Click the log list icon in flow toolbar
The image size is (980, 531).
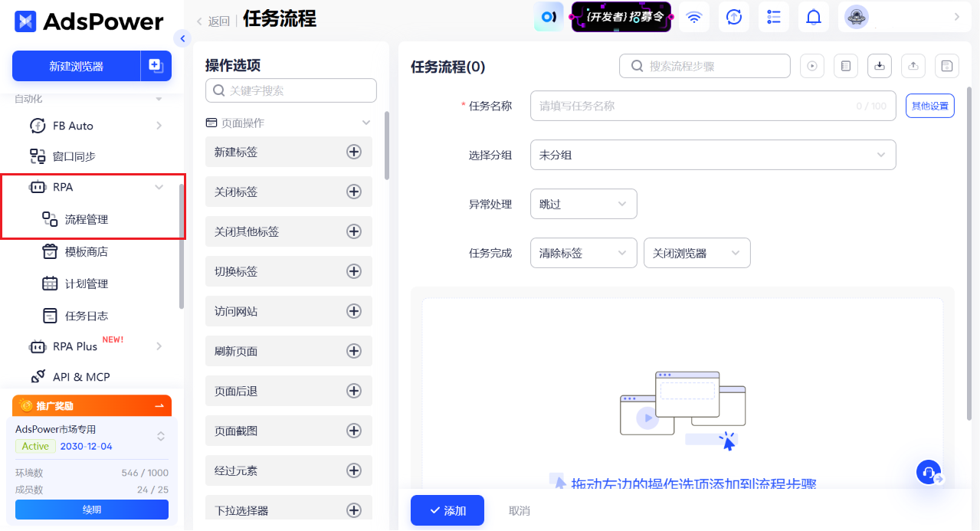[x=846, y=66]
